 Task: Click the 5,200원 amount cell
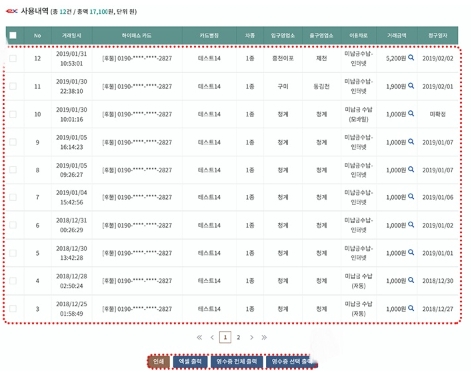click(x=396, y=58)
